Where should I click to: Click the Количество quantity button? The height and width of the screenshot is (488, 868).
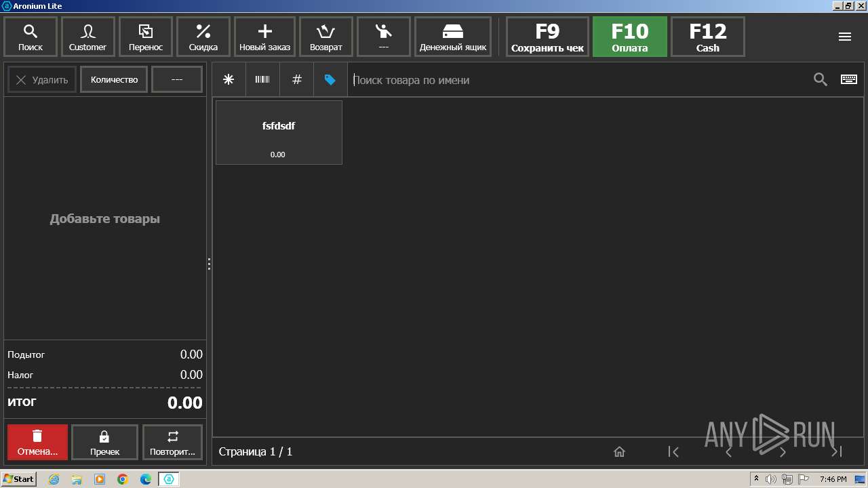click(x=114, y=79)
